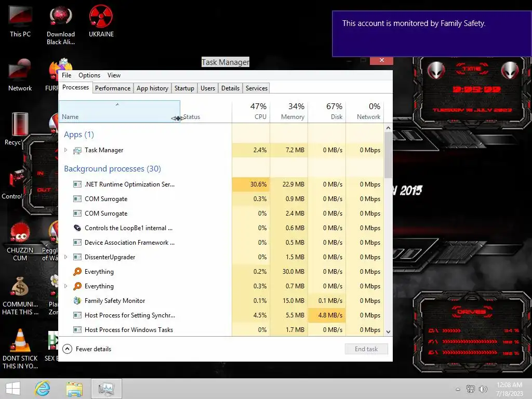Open the Control Panel desktop icon
Image resolution: width=532 pixels, height=399 pixels.
pyautogui.click(x=15, y=184)
